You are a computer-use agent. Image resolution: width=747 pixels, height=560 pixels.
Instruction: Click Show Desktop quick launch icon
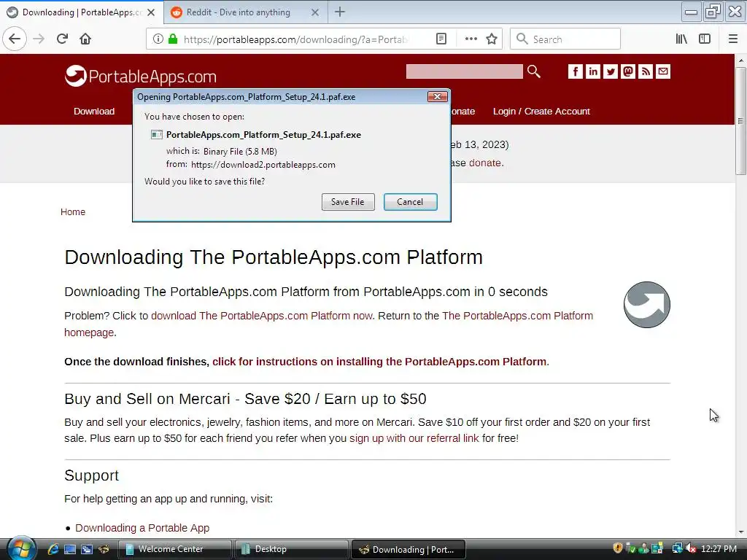click(69, 549)
